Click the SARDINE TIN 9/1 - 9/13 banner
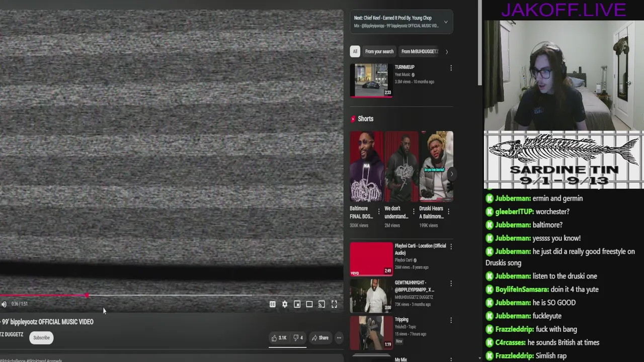Screen dimensions: 644x362 pyautogui.click(x=563, y=160)
